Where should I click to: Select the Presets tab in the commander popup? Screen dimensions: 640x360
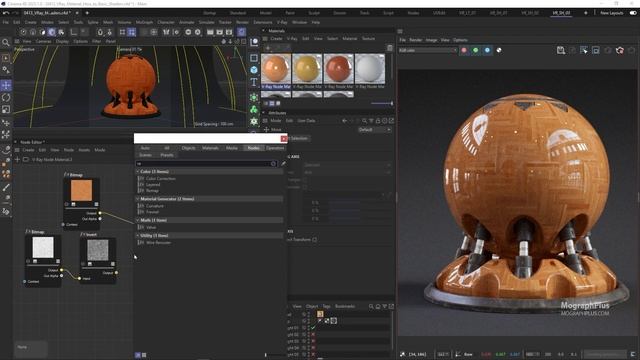pos(167,155)
